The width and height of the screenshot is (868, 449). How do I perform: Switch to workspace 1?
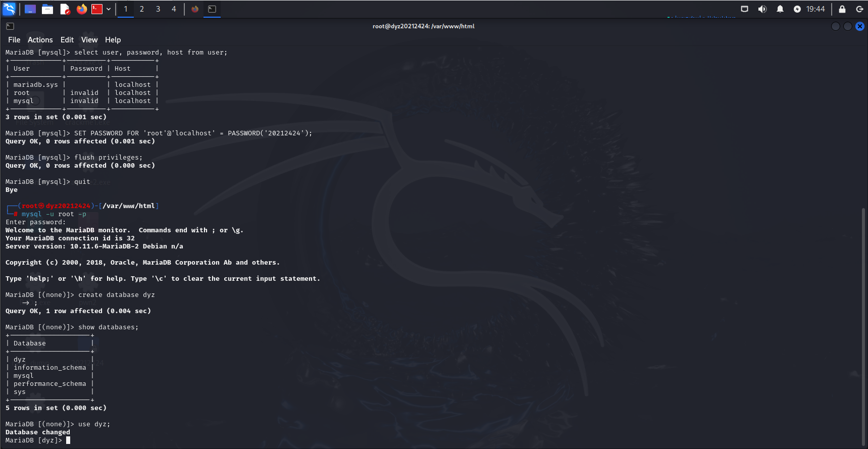pos(126,9)
